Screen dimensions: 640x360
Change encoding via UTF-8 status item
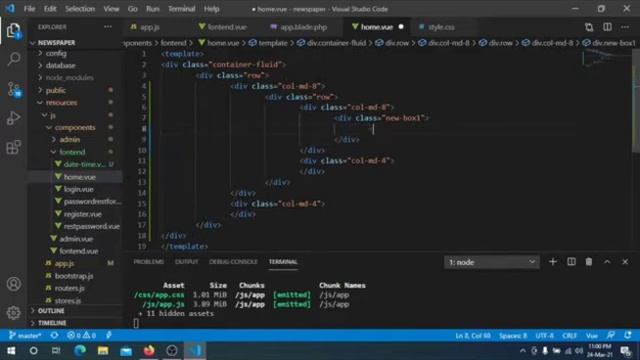(x=544, y=336)
